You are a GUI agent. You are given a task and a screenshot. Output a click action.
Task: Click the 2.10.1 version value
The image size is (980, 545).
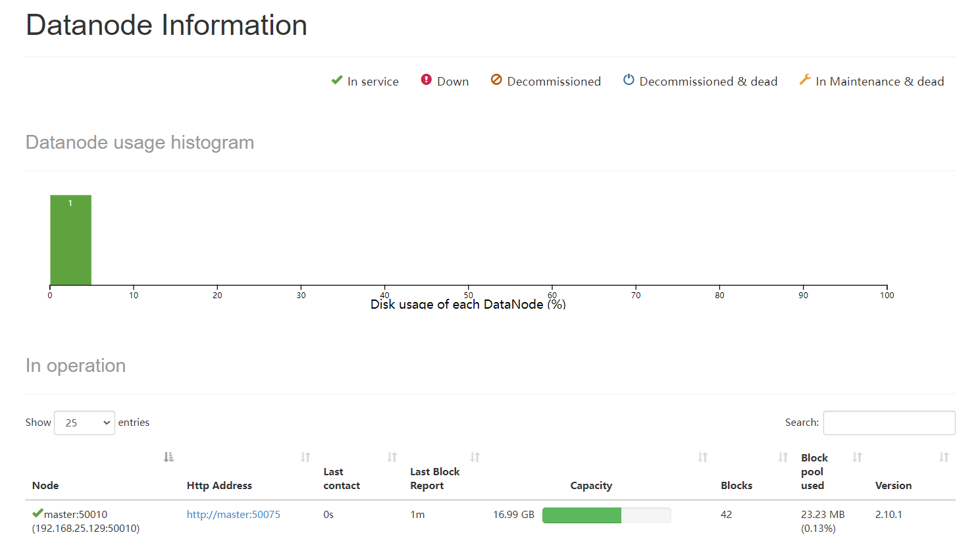(889, 514)
